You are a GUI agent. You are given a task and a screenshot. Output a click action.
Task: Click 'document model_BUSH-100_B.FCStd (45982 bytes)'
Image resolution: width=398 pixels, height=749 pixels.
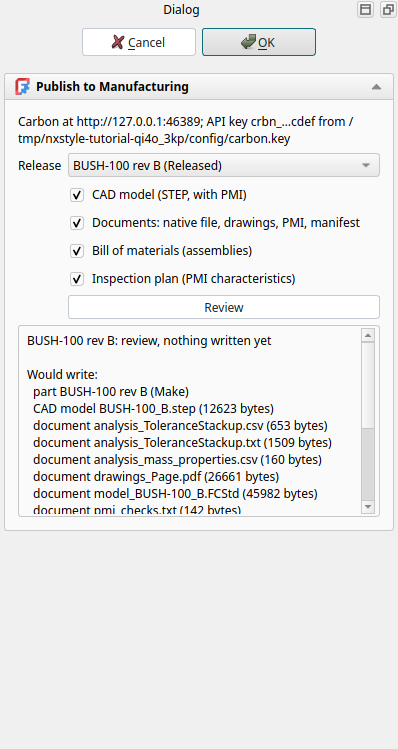point(175,493)
